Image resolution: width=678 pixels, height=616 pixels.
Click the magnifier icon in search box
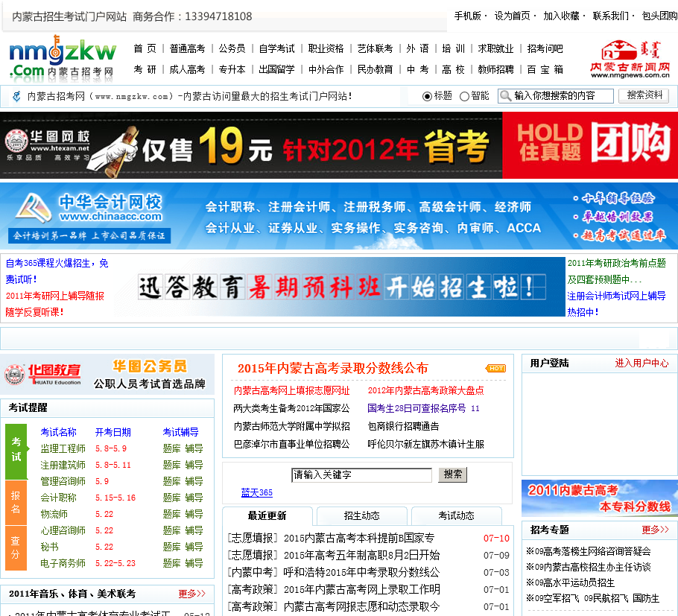[504, 95]
